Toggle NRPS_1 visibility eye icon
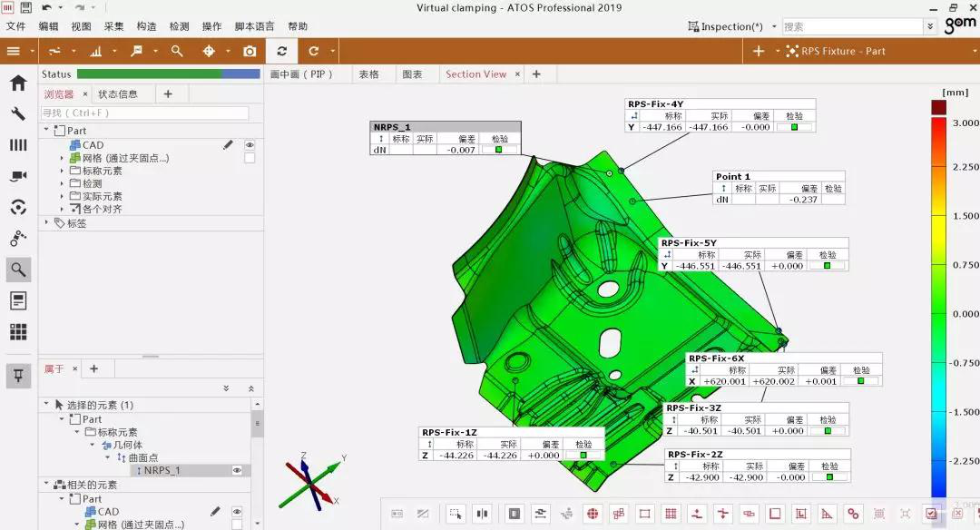The image size is (980, 530). pyautogui.click(x=237, y=470)
